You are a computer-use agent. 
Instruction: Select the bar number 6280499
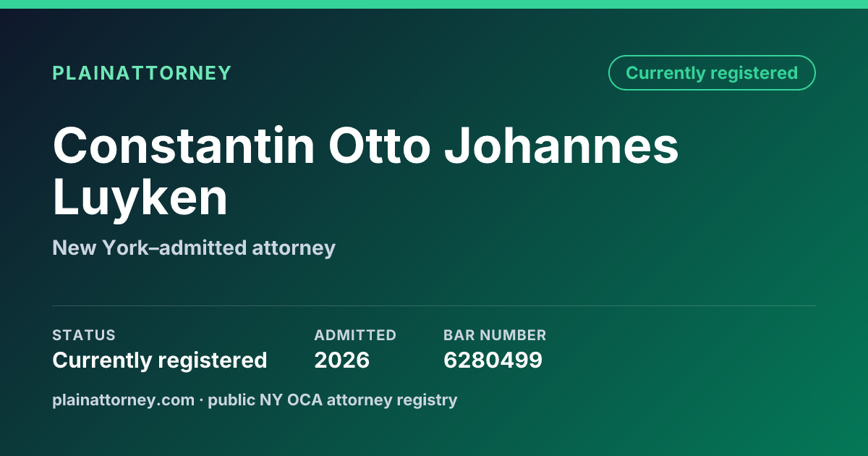pos(493,360)
